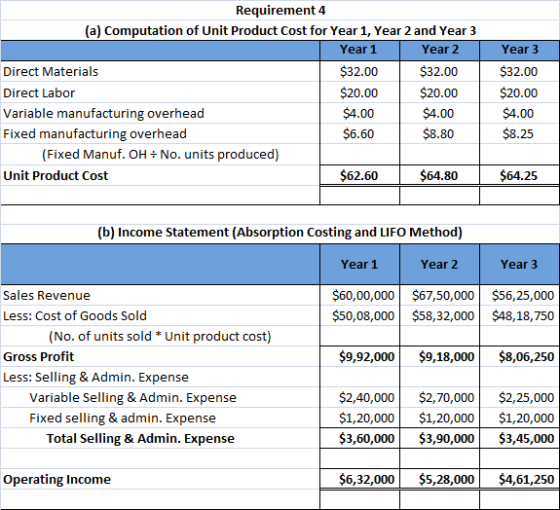Click 'Total Selling & Admin. Expense' label
The image size is (560, 510).
pos(140,439)
